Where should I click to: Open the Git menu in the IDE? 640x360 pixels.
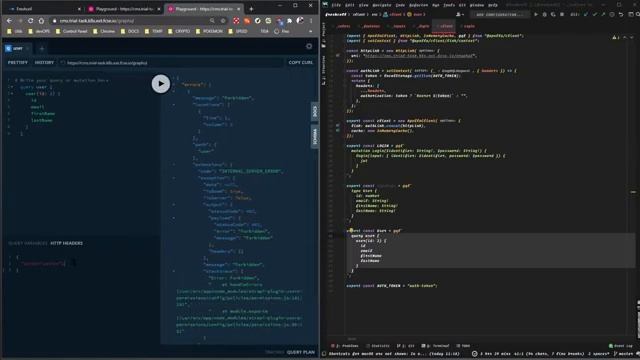[462, 5]
